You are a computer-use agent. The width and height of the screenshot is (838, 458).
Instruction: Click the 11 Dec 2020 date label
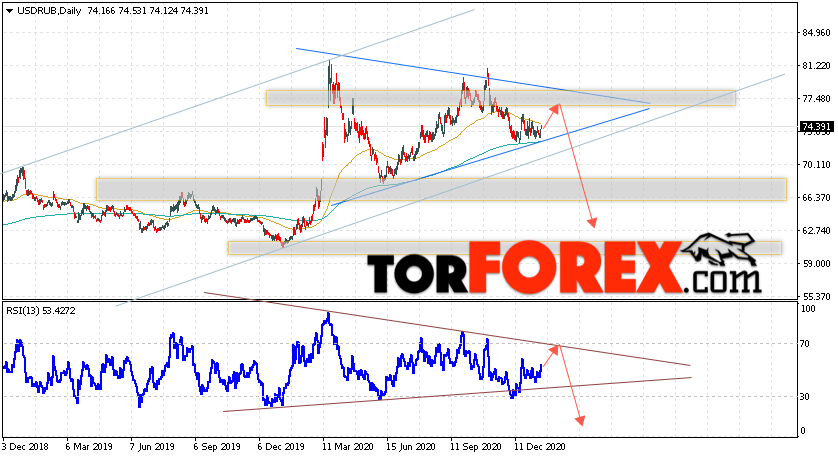click(539, 446)
